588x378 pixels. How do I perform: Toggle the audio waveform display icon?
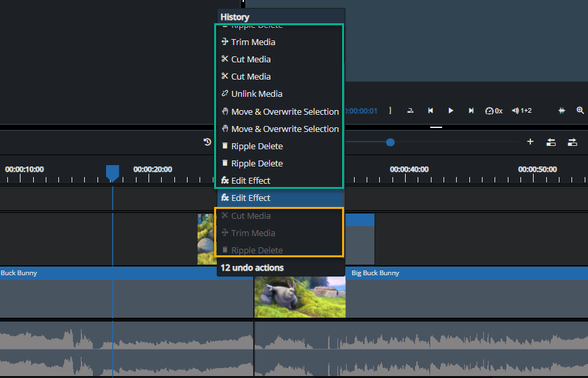[x=561, y=111]
